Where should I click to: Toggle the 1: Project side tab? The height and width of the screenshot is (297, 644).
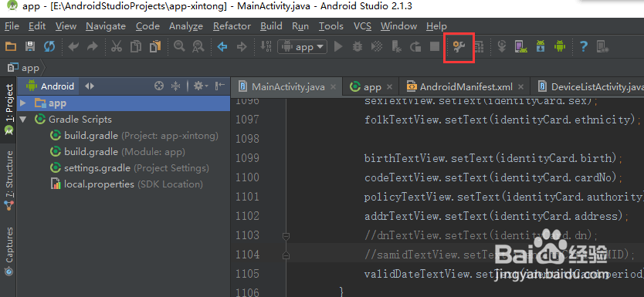point(8,110)
